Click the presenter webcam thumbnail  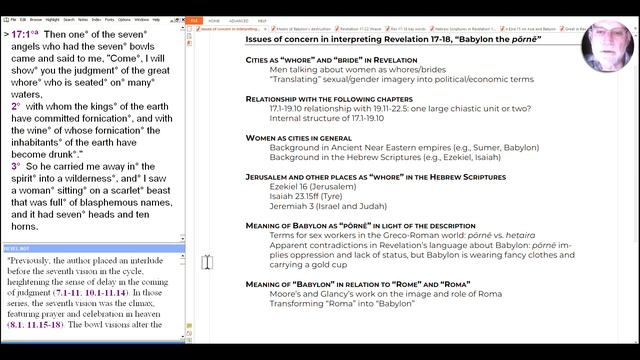[608, 46]
